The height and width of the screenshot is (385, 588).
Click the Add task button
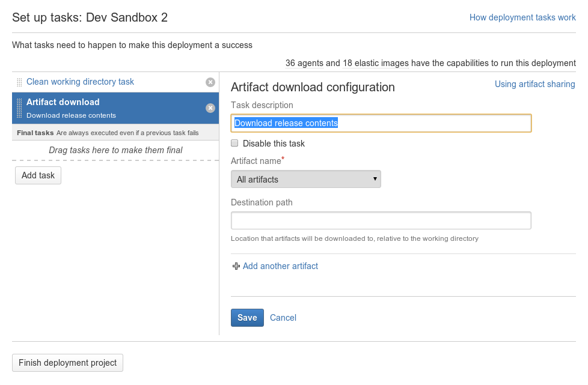38,175
